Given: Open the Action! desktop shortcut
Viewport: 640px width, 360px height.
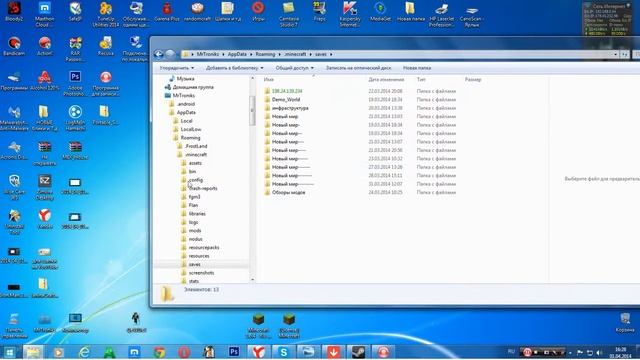Looking at the screenshot, I should (x=44, y=46).
